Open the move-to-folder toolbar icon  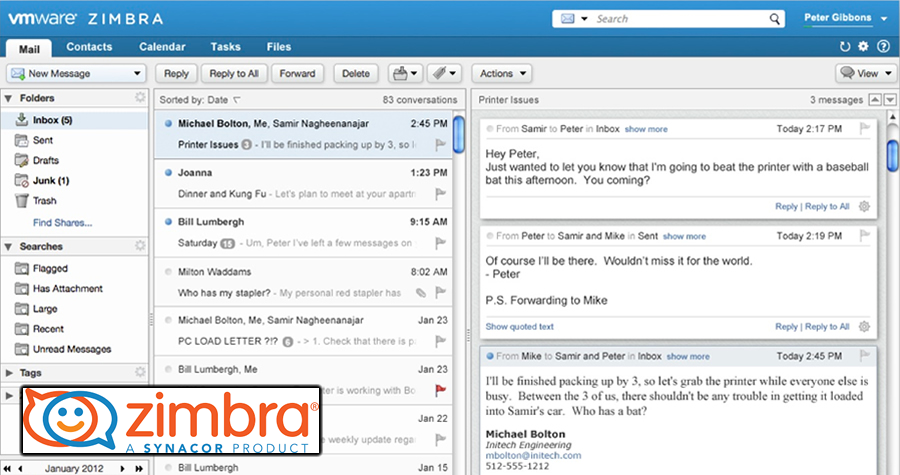(406, 73)
